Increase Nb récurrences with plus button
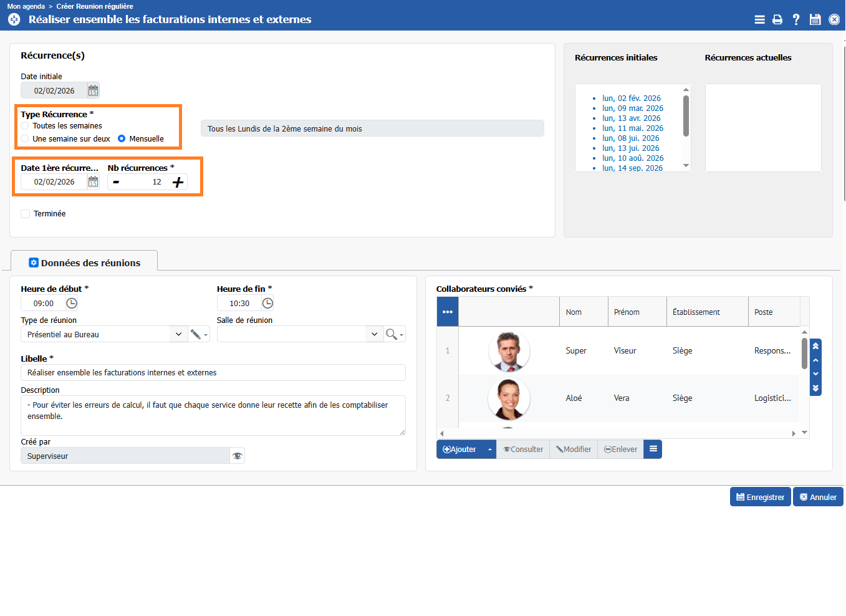This screenshot has height=616, width=846. click(178, 182)
